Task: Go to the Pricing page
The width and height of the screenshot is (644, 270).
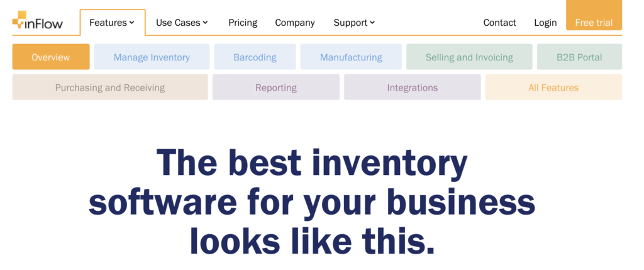Action: 243,23
